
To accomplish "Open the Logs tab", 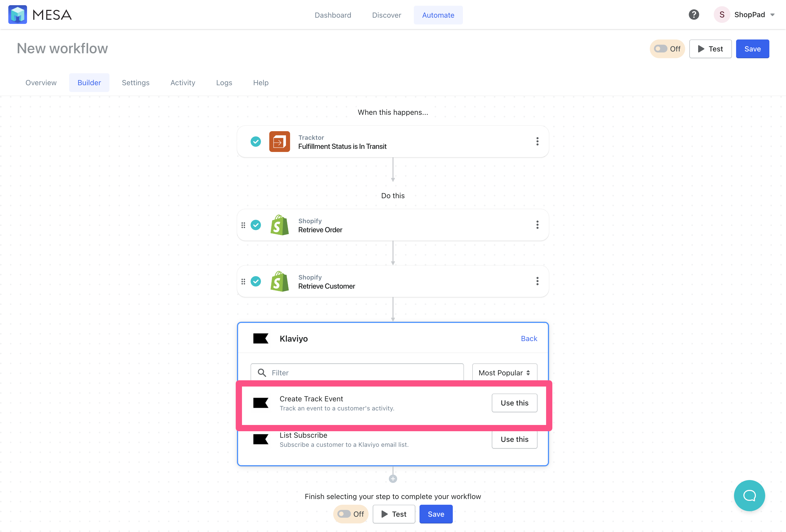I will 224,83.
